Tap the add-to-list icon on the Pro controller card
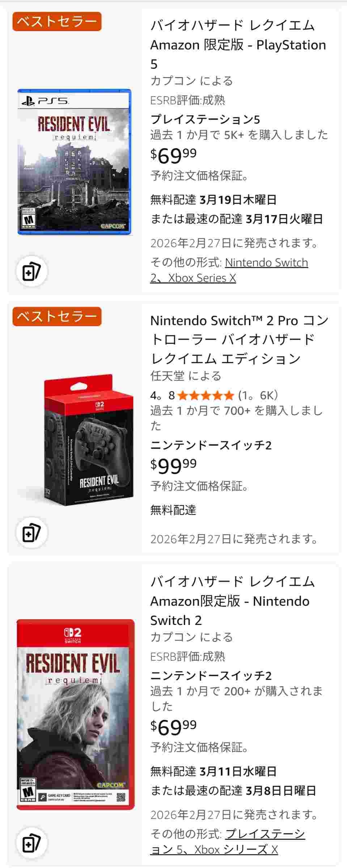 tap(31, 533)
